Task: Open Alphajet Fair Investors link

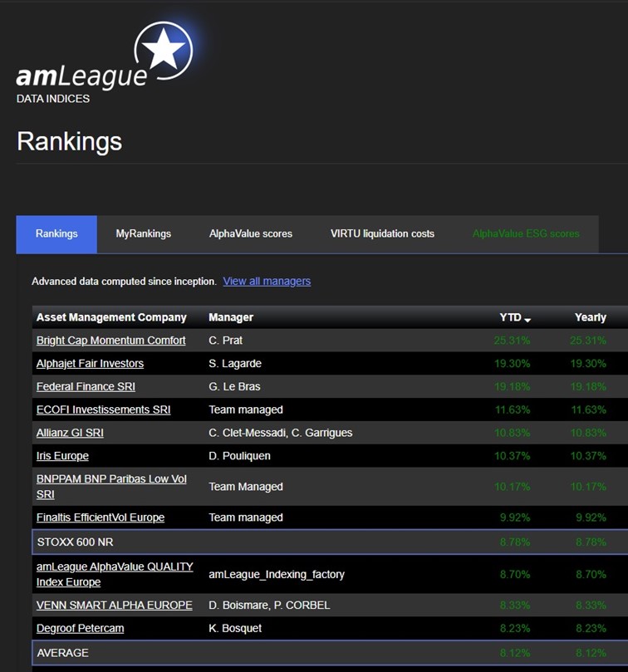Action: pos(90,364)
